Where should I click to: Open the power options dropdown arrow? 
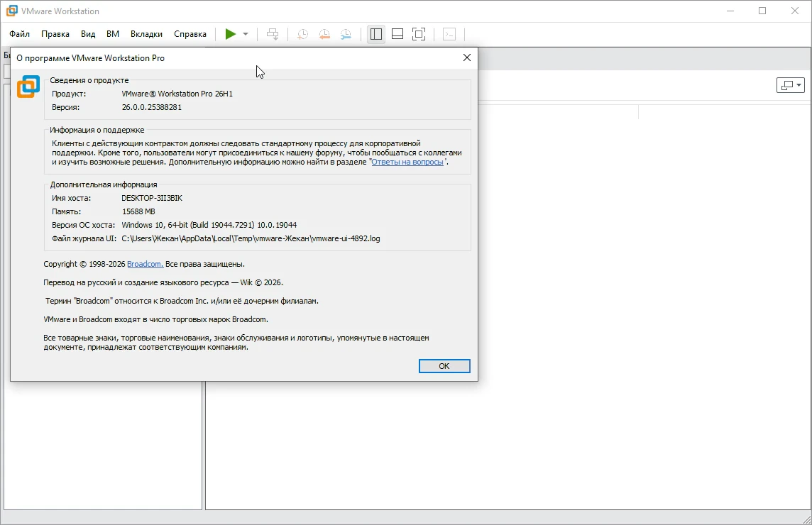tap(246, 34)
